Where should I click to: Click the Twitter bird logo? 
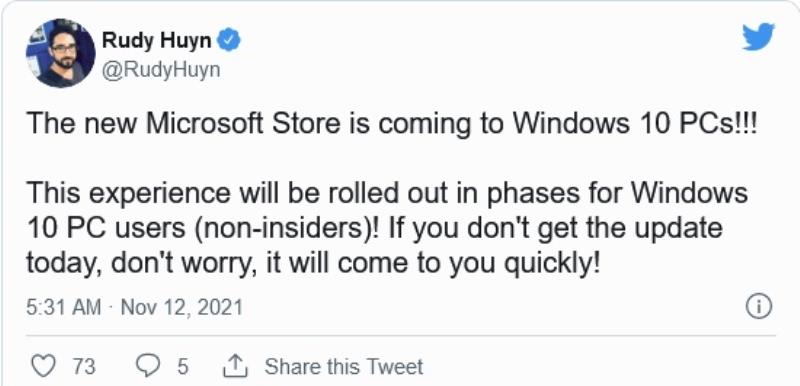[758, 37]
